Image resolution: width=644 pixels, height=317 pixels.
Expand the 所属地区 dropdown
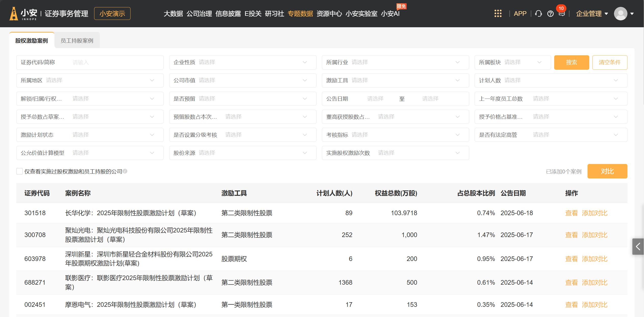90,80
